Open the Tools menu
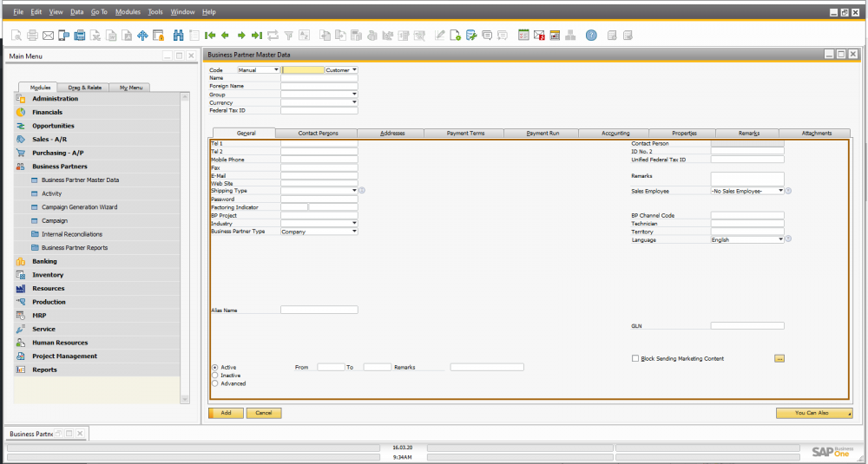The image size is (868, 464). click(x=155, y=11)
